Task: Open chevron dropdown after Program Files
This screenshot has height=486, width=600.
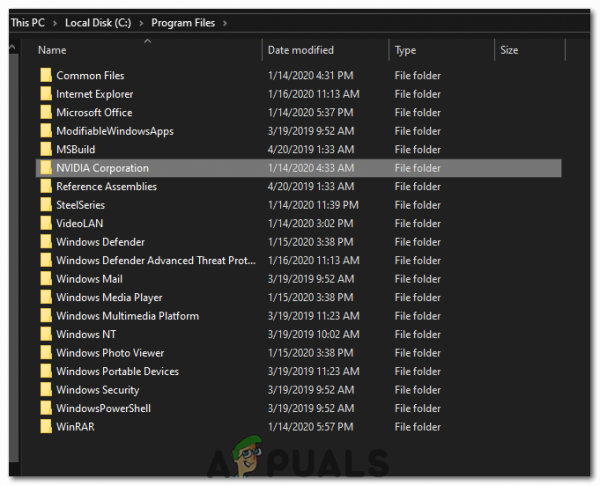Action: [225, 23]
